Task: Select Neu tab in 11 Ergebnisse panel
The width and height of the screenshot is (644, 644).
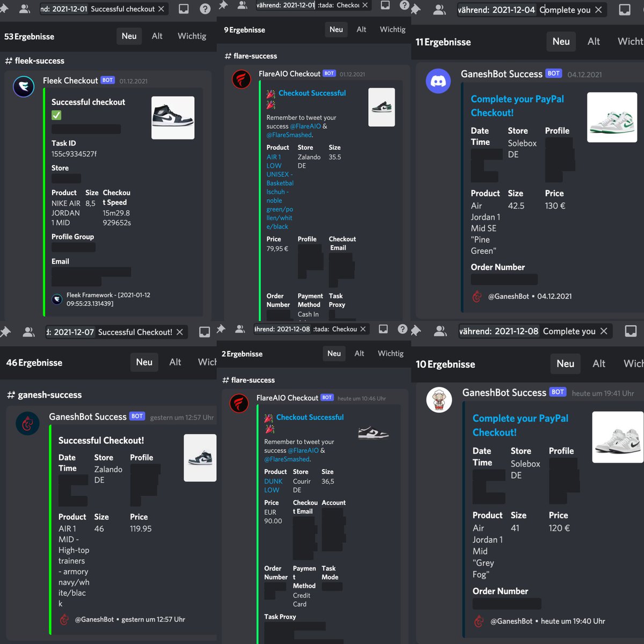Action: coord(561,41)
